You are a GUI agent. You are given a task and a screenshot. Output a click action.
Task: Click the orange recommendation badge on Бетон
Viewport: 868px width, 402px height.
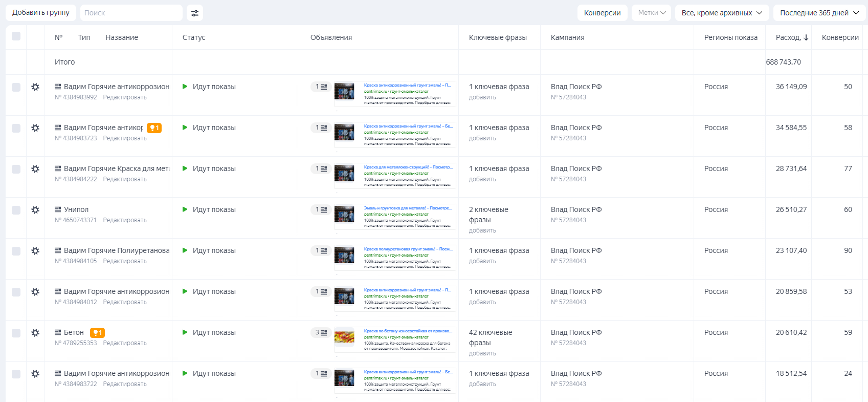[97, 333]
